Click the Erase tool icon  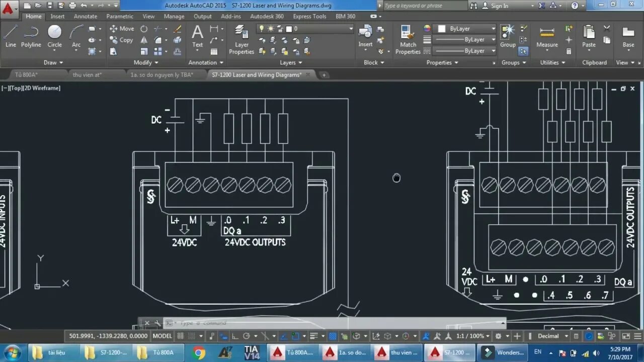coord(177,29)
